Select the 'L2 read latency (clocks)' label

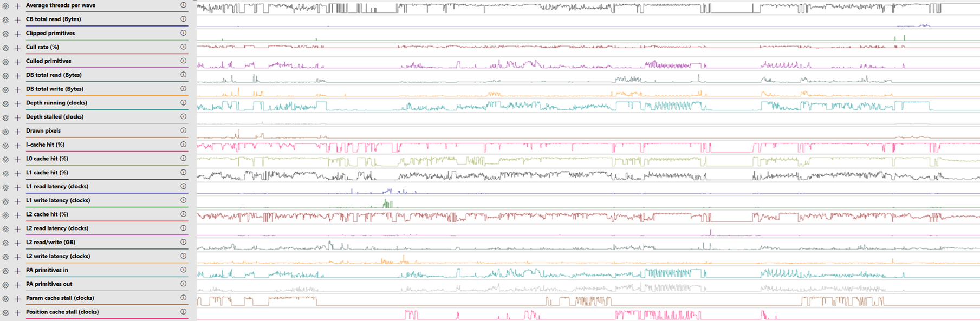[x=57, y=228]
